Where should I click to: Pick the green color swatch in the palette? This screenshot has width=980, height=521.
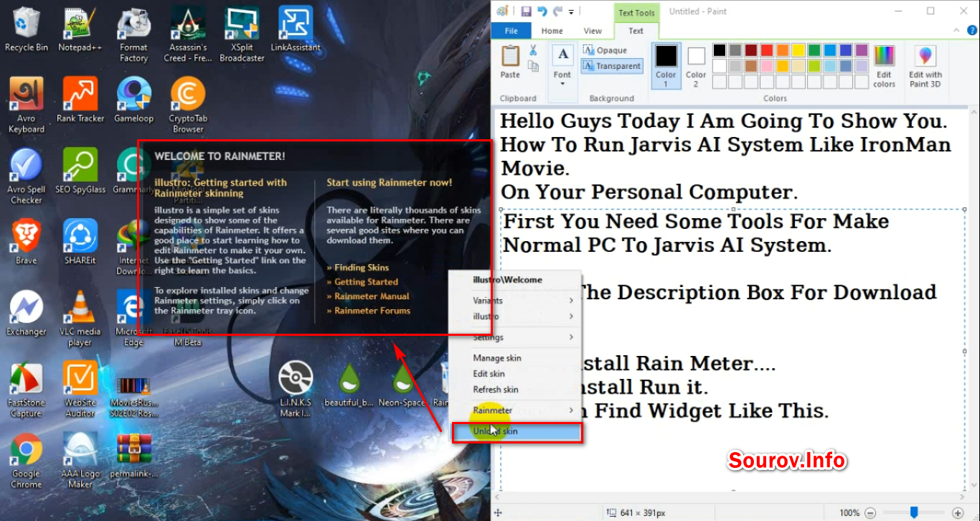(814, 50)
